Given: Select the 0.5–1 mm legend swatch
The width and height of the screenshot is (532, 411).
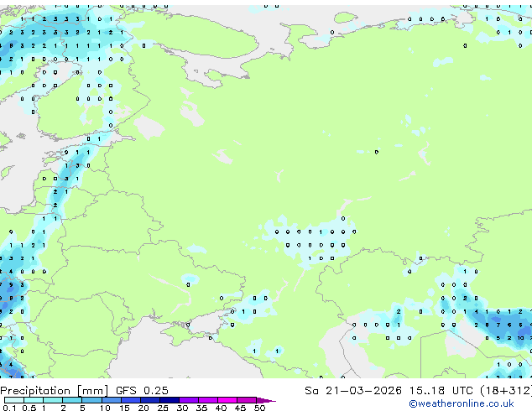Looking at the screenshot, I should (x=34, y=400).
